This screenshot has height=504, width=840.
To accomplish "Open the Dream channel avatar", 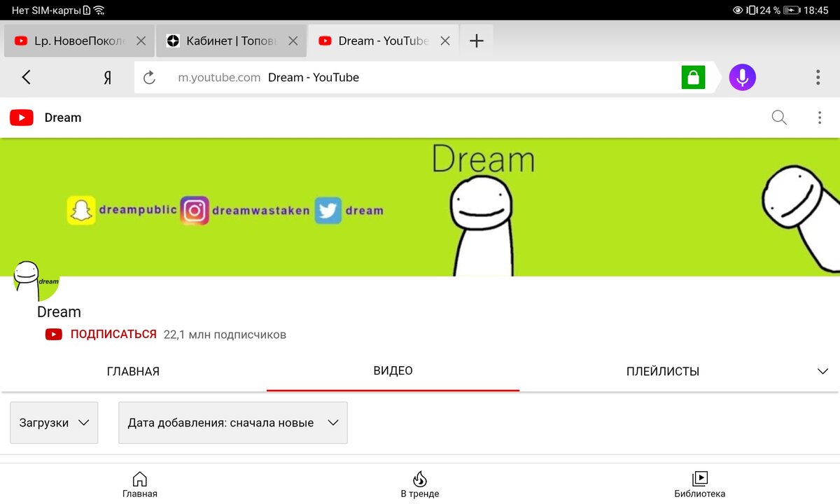I will tap(36, 280).
